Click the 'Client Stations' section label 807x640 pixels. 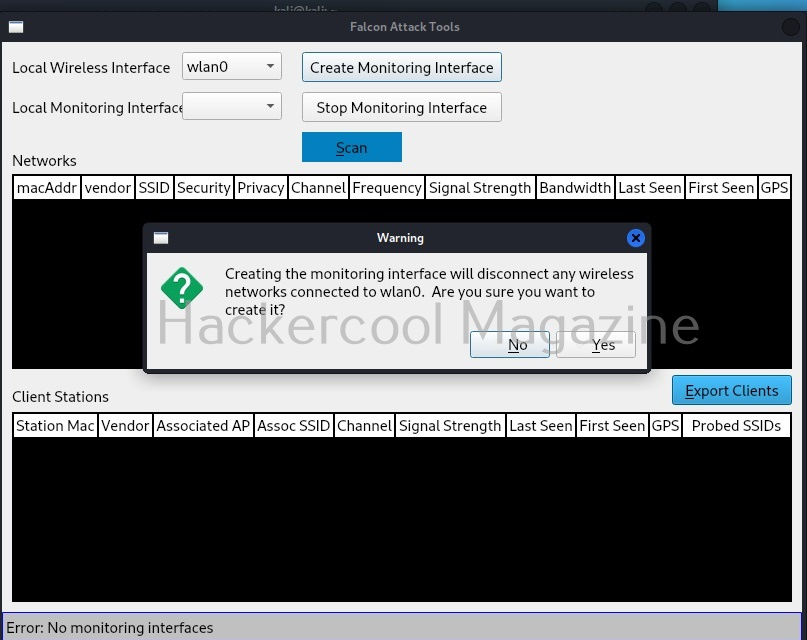coord(60,397)
